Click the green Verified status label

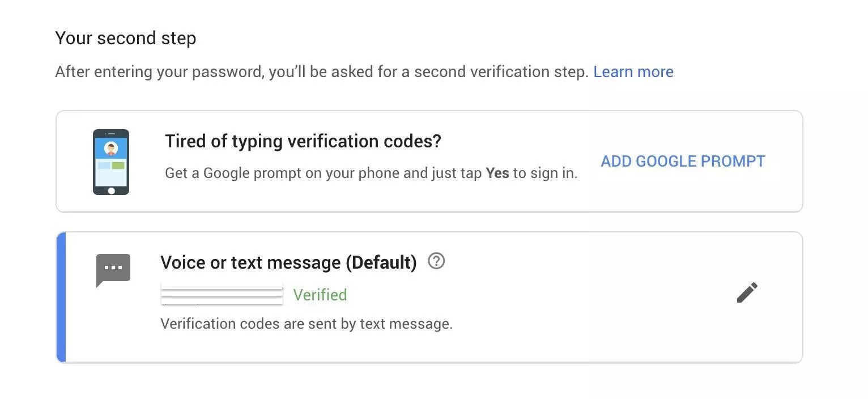pos(320,295)
